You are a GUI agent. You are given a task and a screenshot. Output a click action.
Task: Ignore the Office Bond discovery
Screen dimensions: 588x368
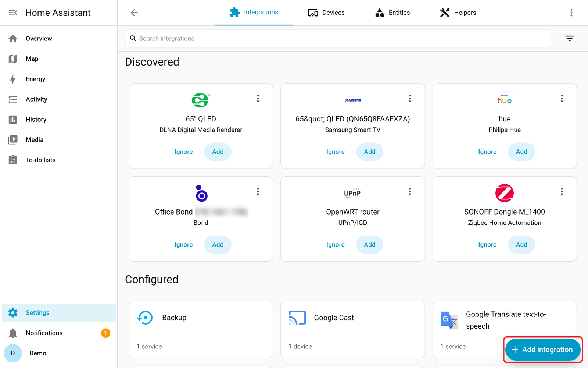click(183, 245)
